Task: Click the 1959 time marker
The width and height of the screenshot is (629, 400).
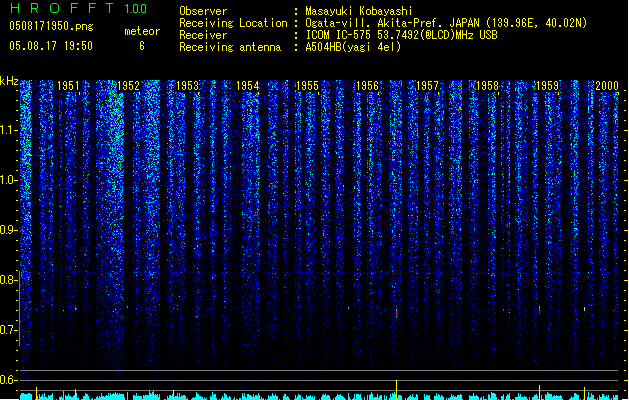Action: coord(547,86)
